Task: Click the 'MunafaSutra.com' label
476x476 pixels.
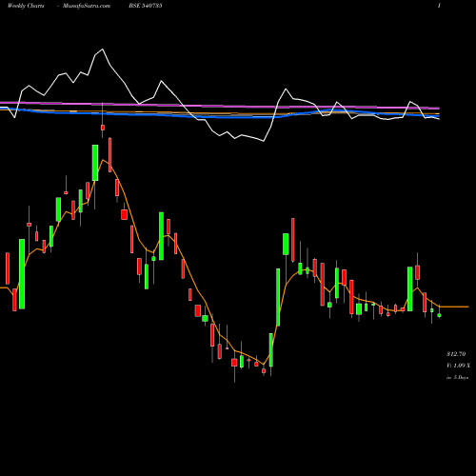Action: coord(87,6)
